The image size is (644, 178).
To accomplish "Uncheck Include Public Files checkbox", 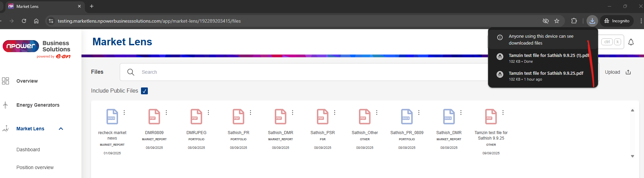I will (x=144, y=91).
